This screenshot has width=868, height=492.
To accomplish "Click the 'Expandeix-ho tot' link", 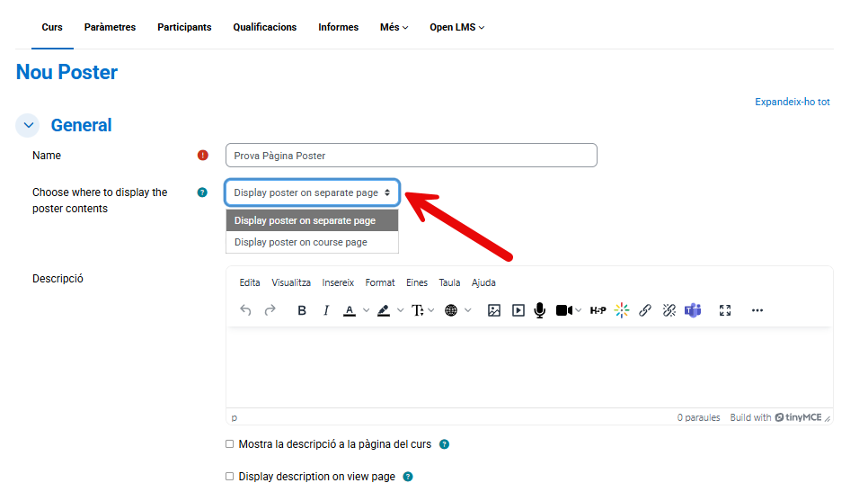I will 792,102.
